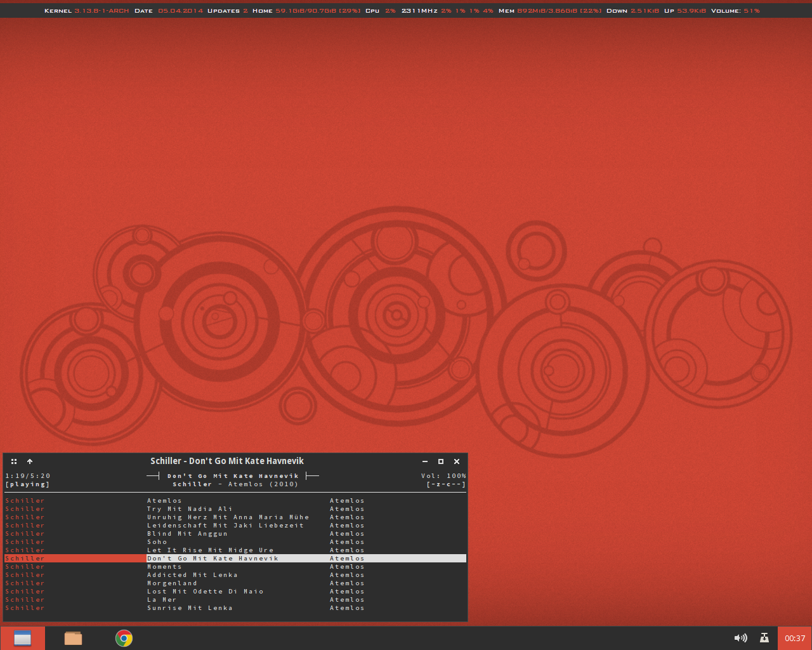The image size is (812, 650).
Task: Open the window menu grid icon
Action: (14, 461)
